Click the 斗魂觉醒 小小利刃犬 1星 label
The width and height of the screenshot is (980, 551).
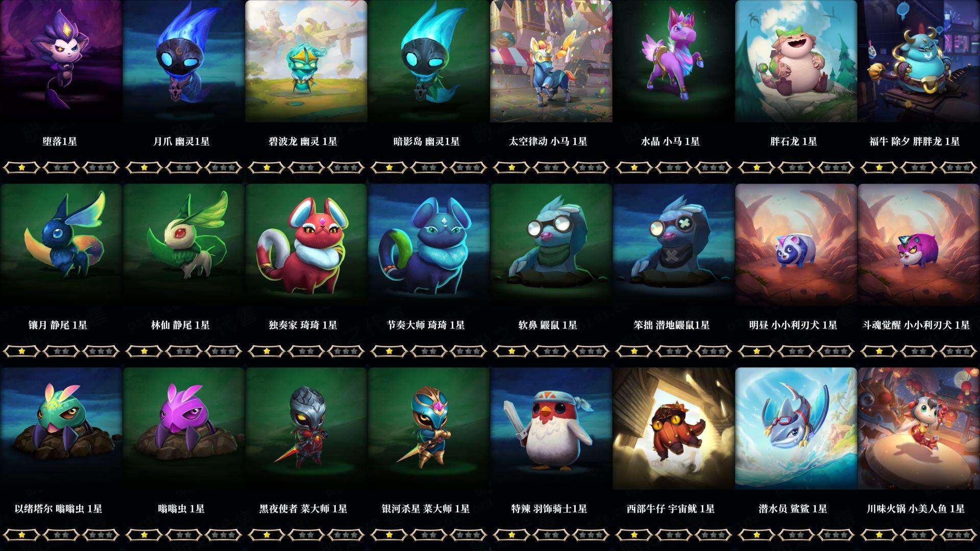(x=916, y=325)
